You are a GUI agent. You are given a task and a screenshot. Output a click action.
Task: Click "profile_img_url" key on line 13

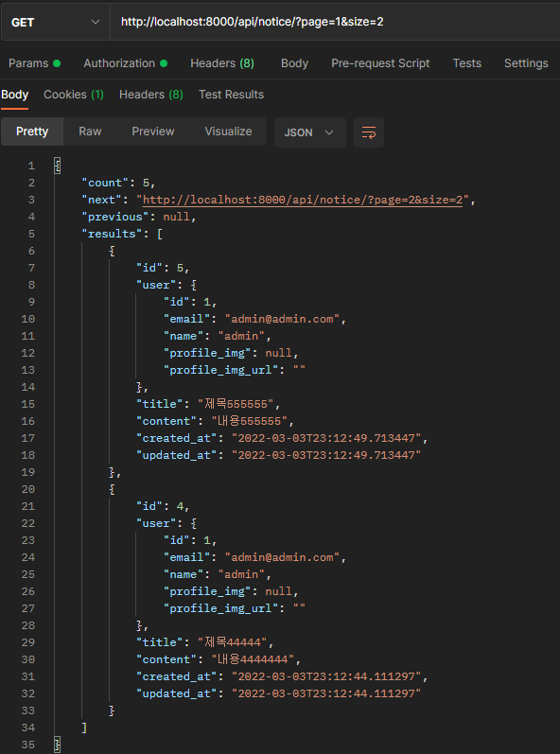(220, 370)
